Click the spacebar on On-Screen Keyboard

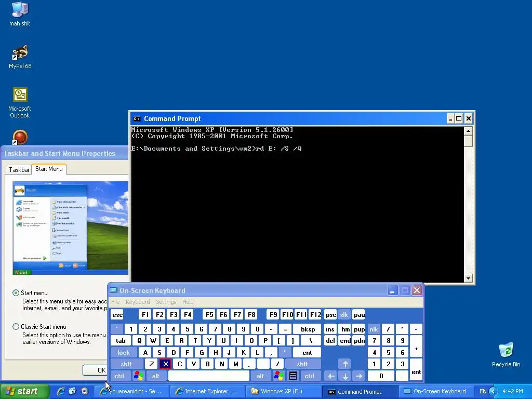point(209,376)
